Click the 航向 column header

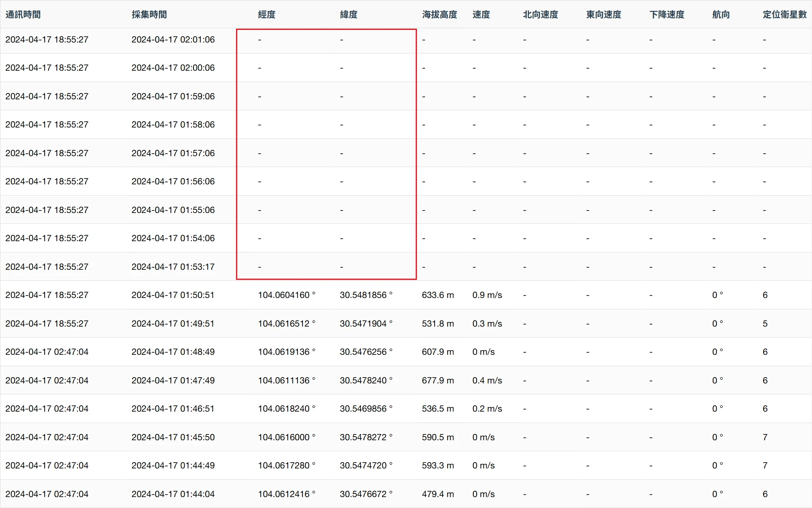(721, 15)
